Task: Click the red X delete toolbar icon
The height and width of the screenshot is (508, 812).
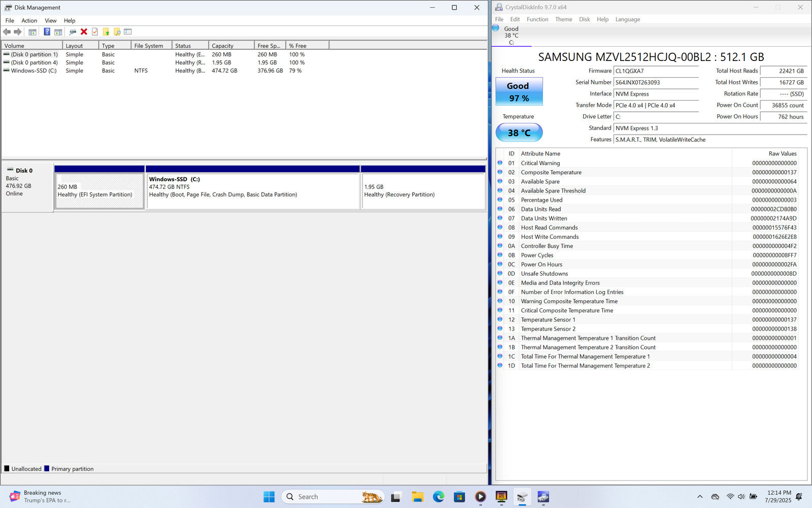Action: tap(84, 32)
